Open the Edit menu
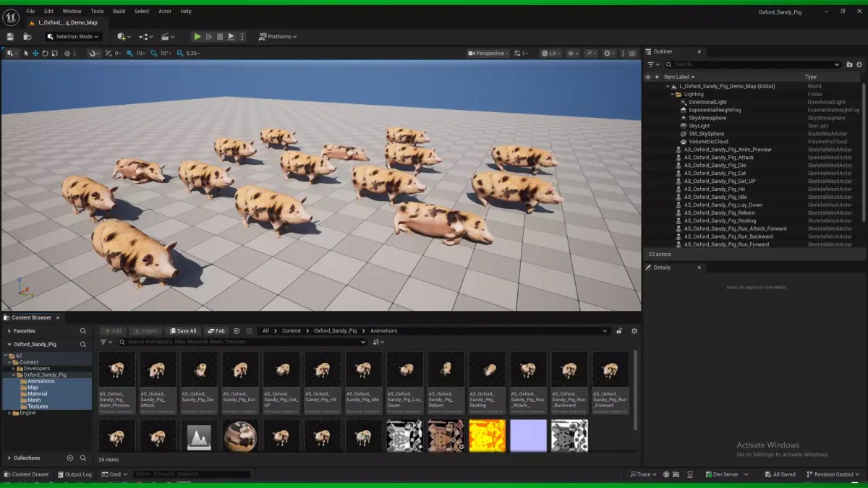Screen dimensions: 868x488 [48, 12]
